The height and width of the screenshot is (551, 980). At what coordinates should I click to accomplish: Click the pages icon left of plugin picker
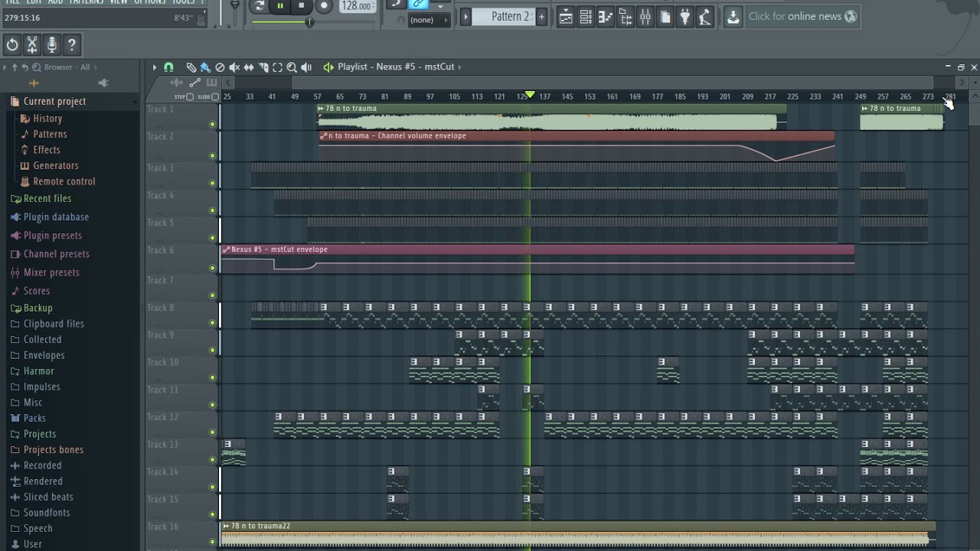tap(665, 16)
